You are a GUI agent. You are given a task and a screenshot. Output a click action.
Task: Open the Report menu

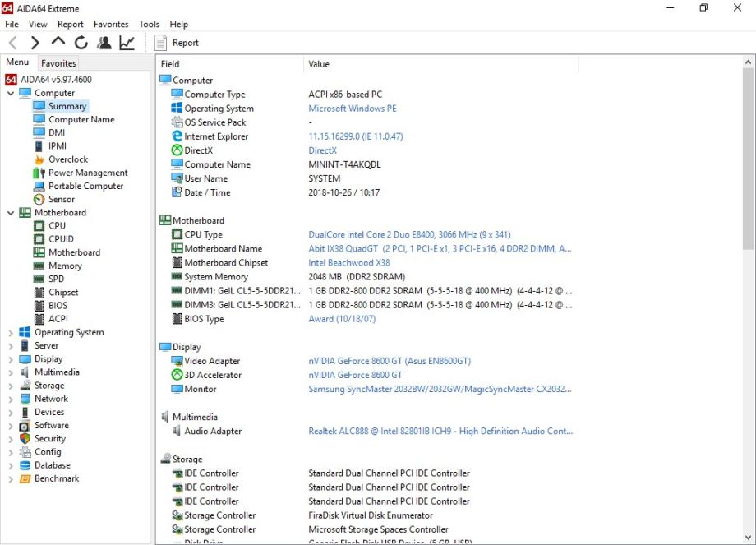click(x=70, y=24)
